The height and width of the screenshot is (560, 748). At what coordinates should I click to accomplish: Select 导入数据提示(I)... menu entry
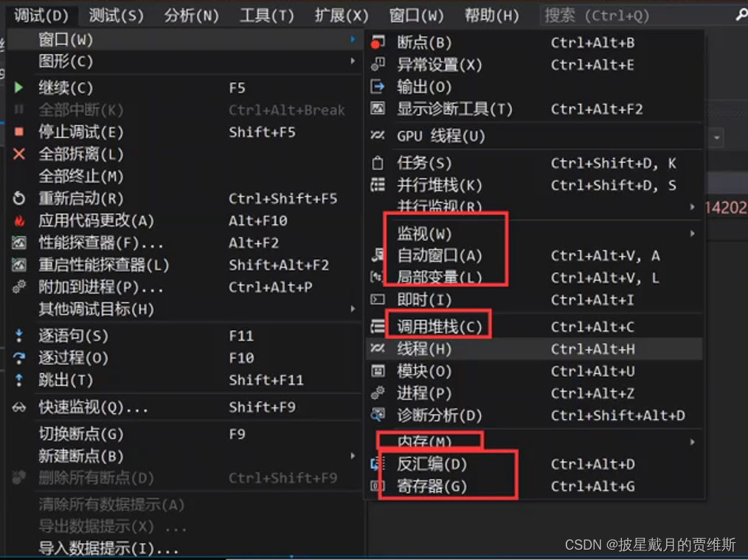point(184,548)
